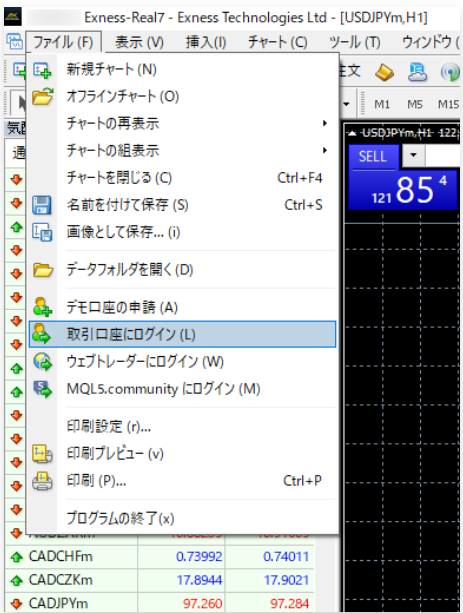Expand チャートの組表示 submenu arrow
Viewport: 463px width, 613px height.
tap(325, 151)
